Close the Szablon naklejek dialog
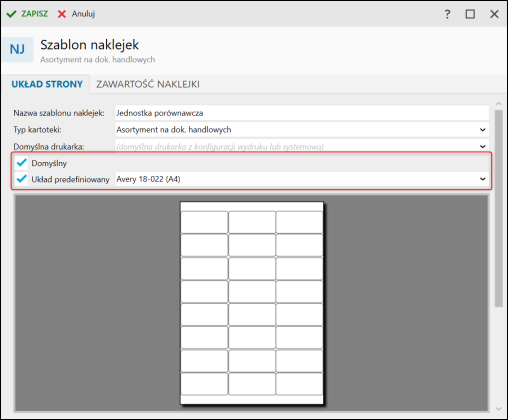508x420 pixels. click(x=494, y=14)
